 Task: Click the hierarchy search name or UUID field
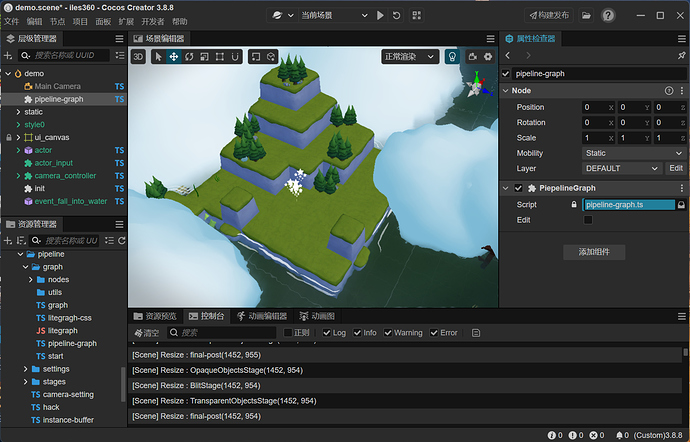point(63,55)
